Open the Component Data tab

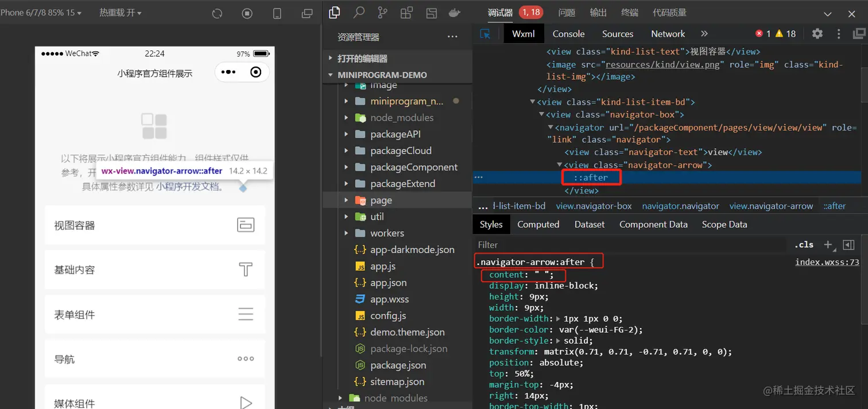[653, 224]
